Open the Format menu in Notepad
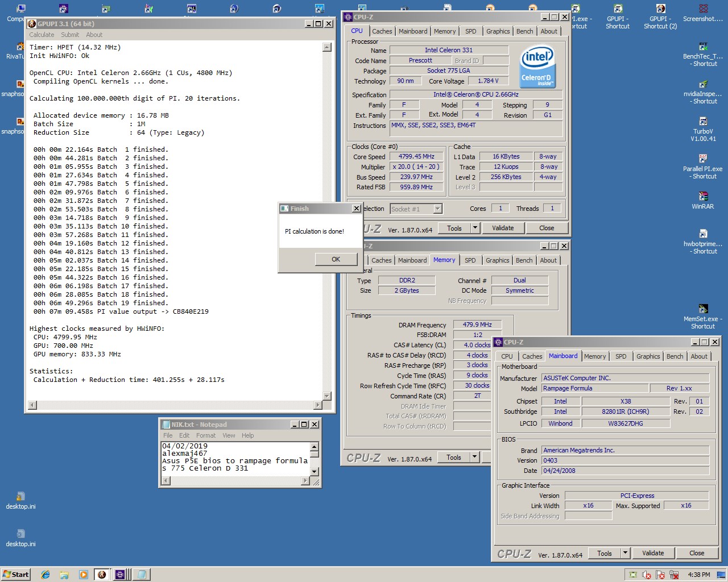This screenshot has width=728, height=582. pos(206,435)
